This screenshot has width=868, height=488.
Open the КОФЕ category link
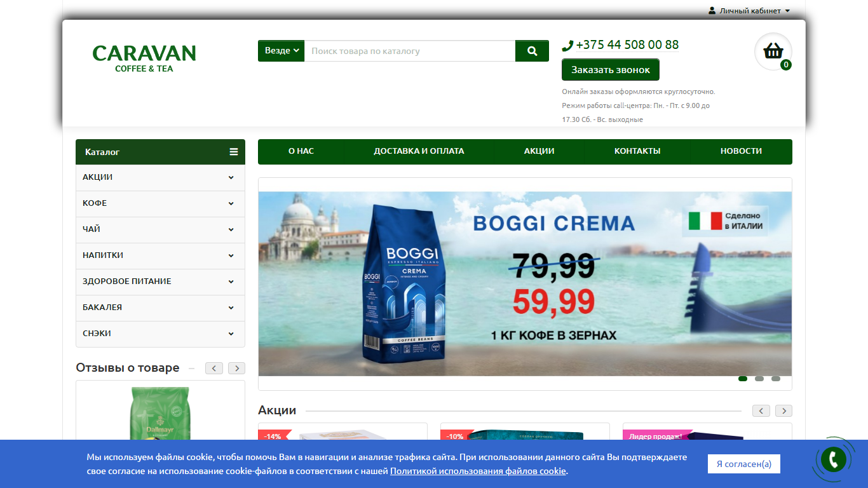(95, 203)
